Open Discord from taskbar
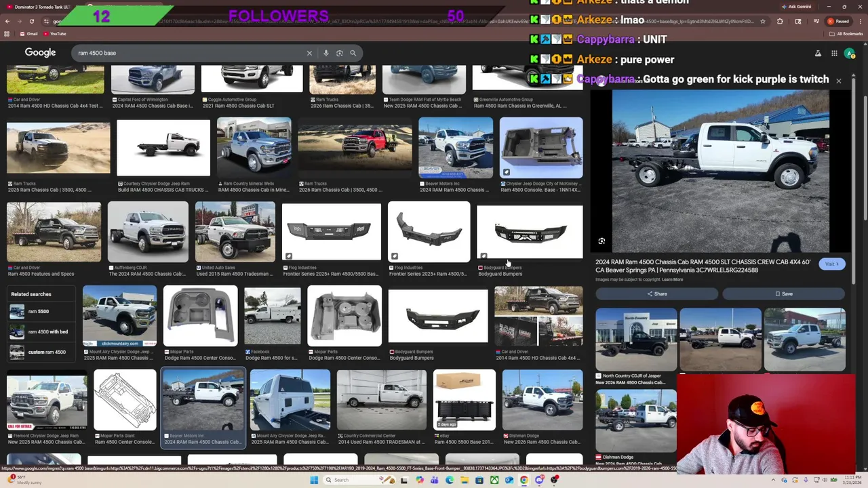Image resolution: width=868 pixels, height=488 pixels. point(539,480)
